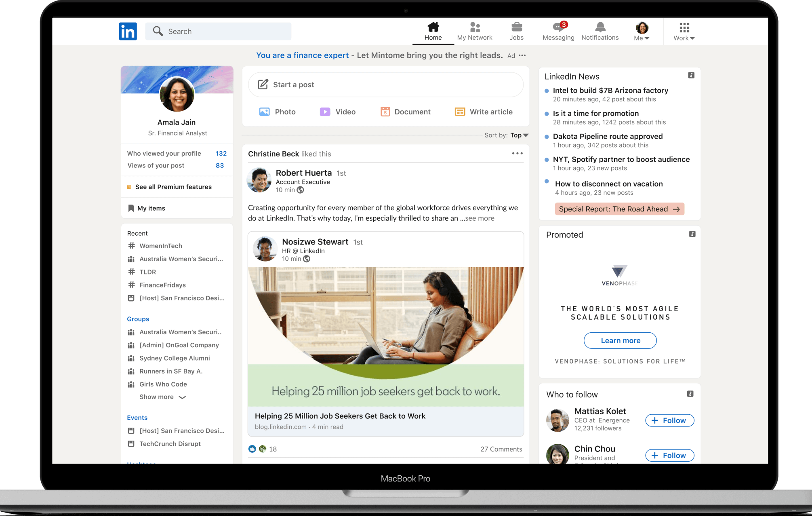The image size is (812, 517).
Task: Open the My Network tab
Action: click(x=475, y=32)
